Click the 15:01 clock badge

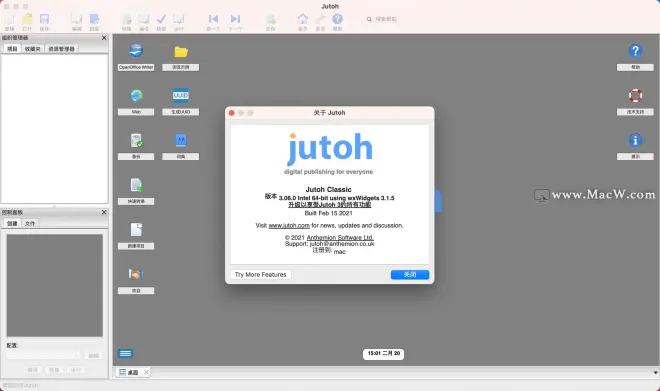coord(383,354)
